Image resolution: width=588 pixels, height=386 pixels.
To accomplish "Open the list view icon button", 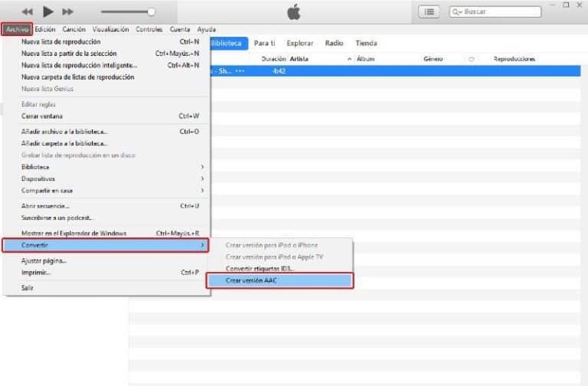I will coord(429,11).
